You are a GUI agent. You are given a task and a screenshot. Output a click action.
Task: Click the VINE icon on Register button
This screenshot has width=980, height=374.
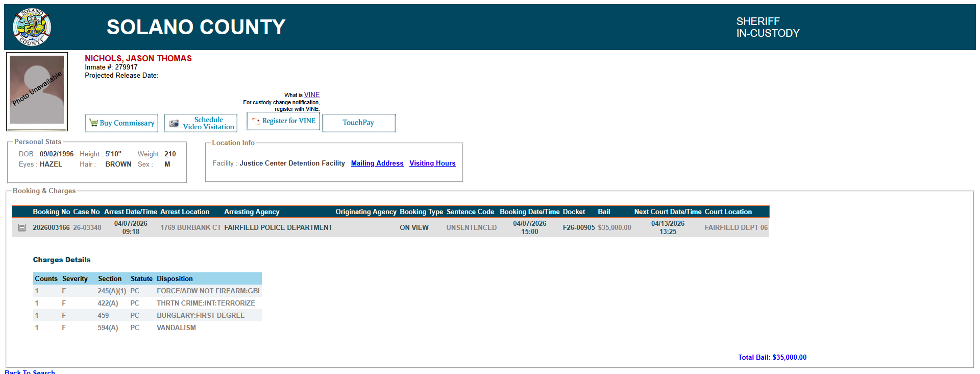[x=256, y=121]
